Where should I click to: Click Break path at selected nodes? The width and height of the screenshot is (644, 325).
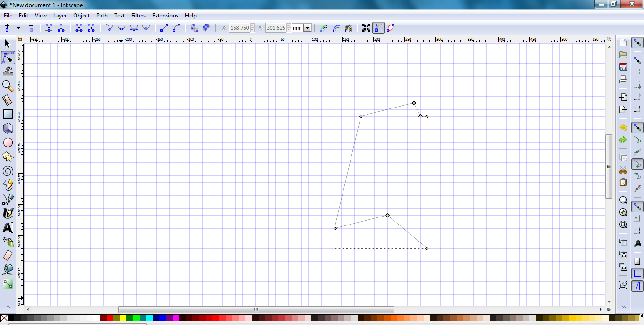click(61, 28)
